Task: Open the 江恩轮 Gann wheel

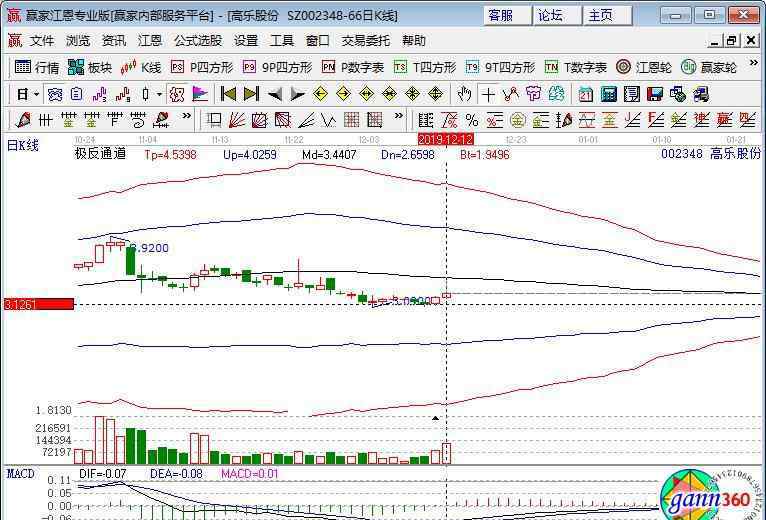Action: [643, 67]
